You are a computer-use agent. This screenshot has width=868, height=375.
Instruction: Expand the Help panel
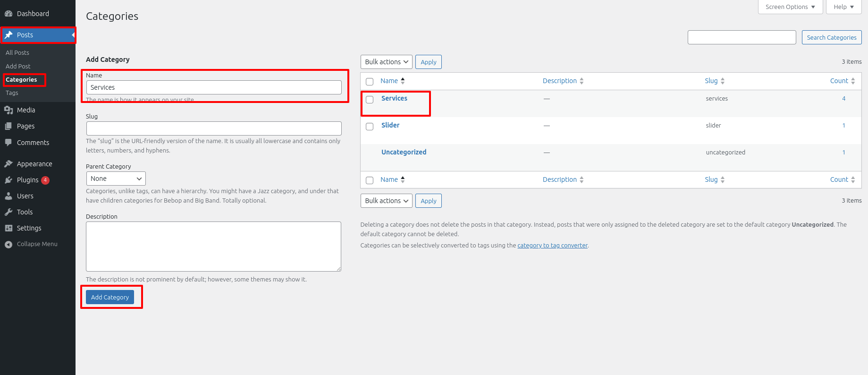pos(843,7)
